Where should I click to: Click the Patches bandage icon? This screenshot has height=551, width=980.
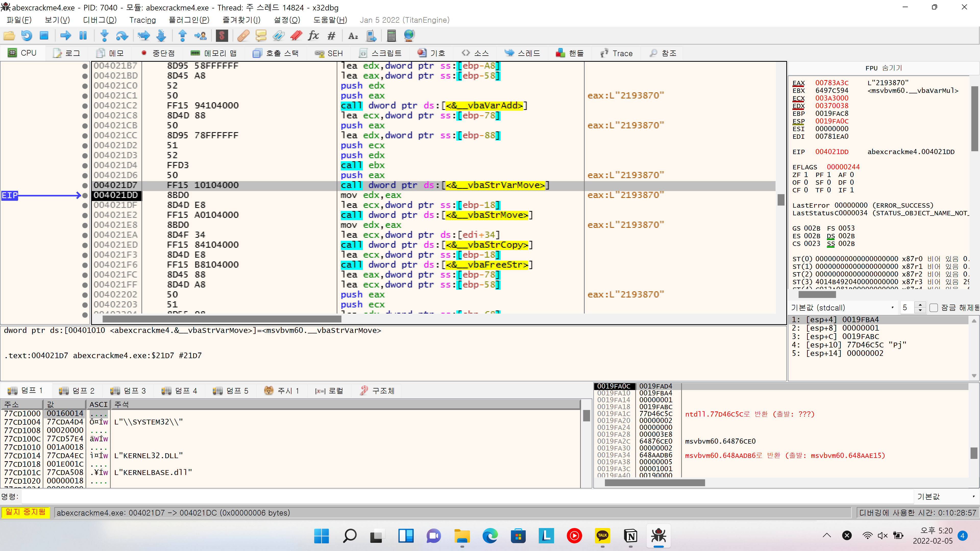pyautogui.click(x=243, y=36)
